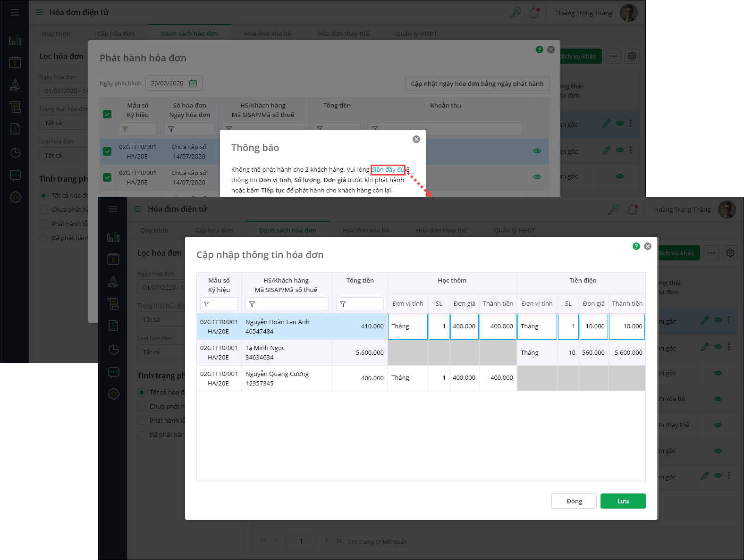Open "Ngày hóa đơn" date range in back window

click(x=64, y=91)
